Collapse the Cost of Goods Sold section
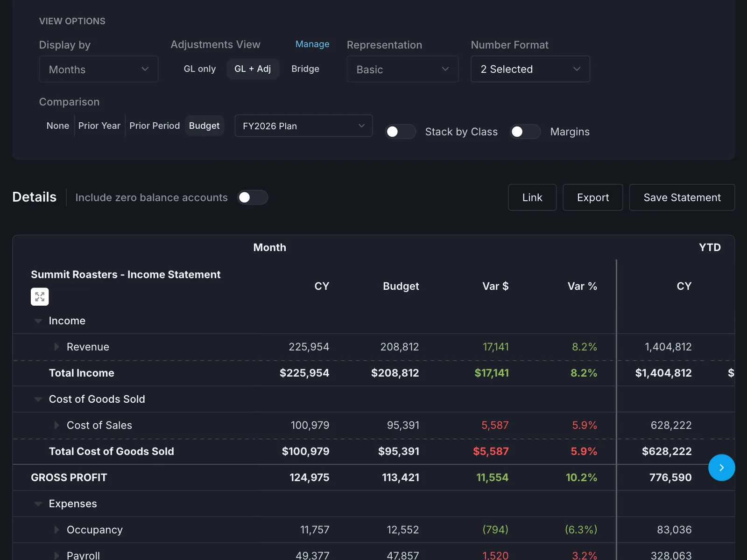The height and width of the screenshot is (560, 747). [x=38, y=399]
